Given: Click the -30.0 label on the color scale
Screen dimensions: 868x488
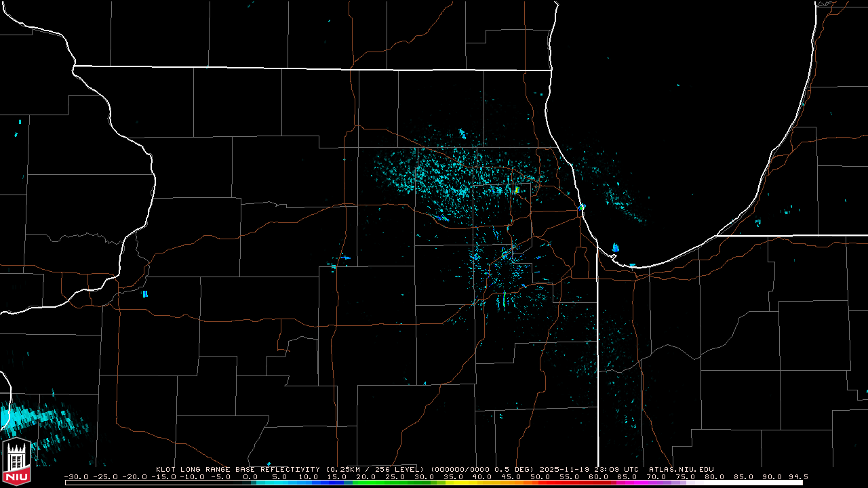Looking at the screenshot, I should 76,476.
